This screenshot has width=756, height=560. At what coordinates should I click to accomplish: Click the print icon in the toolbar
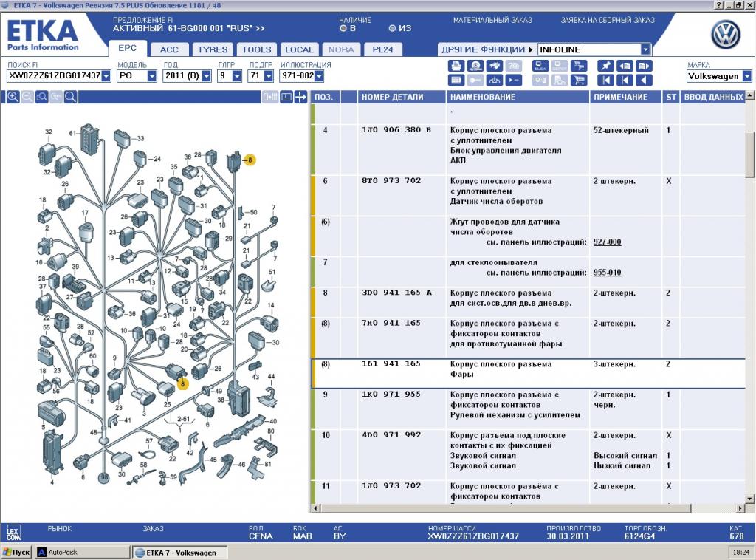456,66
